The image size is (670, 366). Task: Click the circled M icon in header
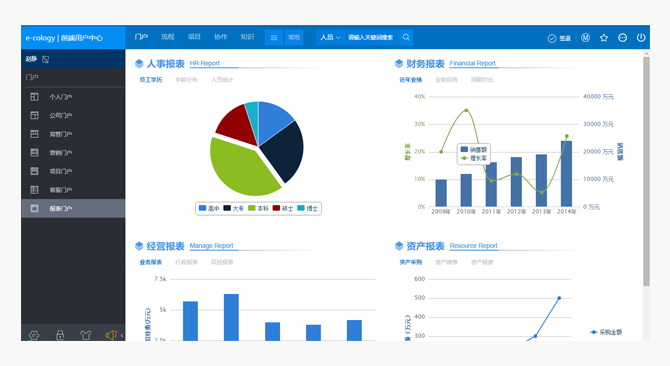pyautogui.click(x=585, y=38)
